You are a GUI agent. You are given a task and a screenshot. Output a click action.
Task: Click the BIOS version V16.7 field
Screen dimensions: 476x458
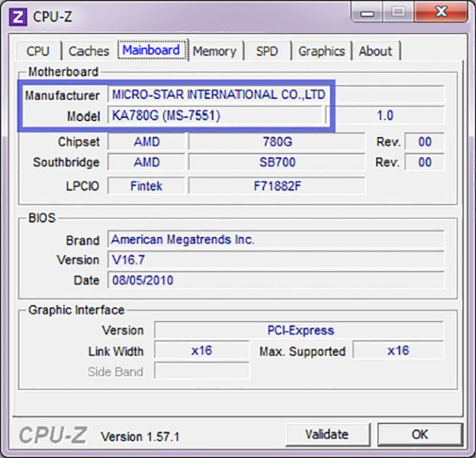(276, 260)
